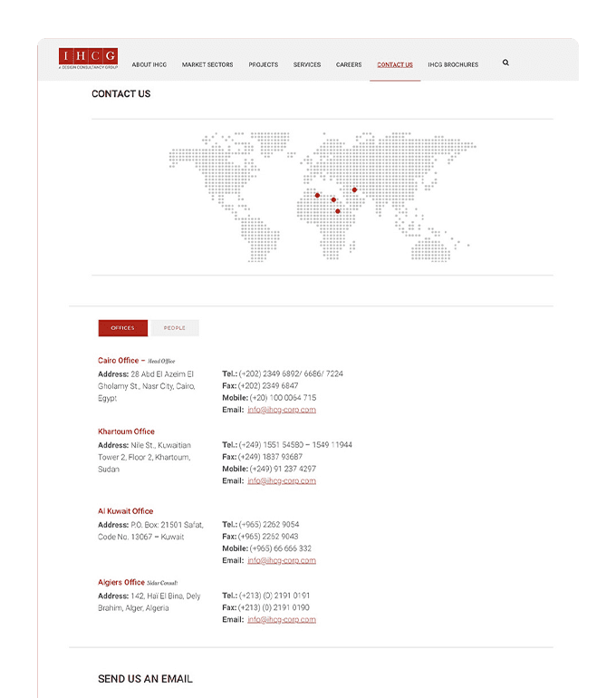
Task: Click the Cairo fax number (+202) 2349 6847
Action: pos(268,385)
